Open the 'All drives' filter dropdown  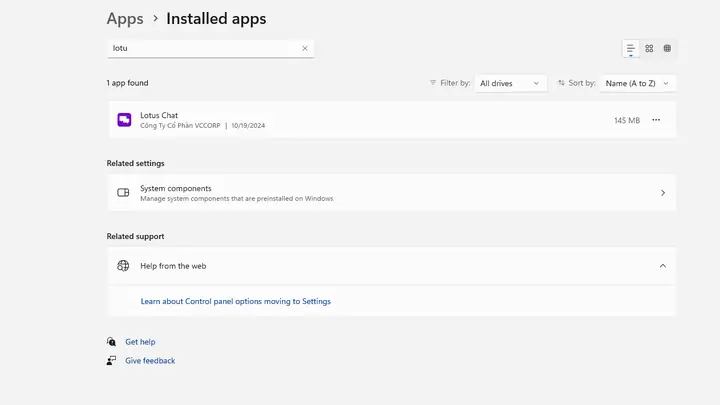click(511, 83)
